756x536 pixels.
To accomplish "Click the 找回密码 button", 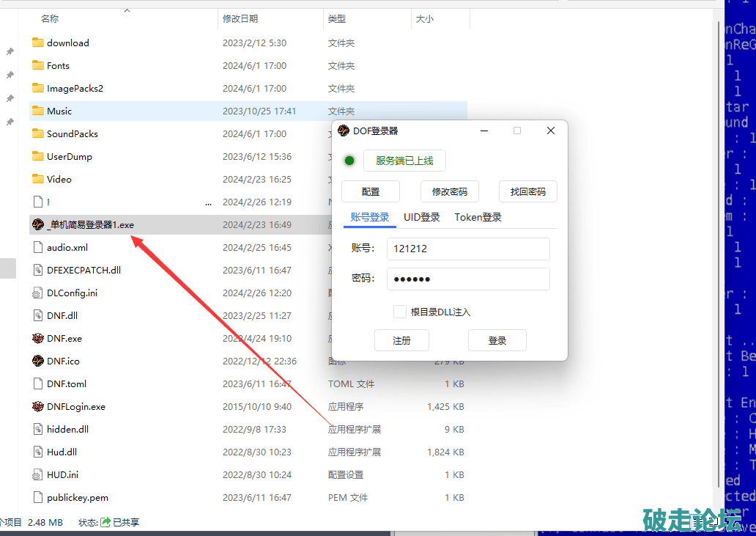I will pyautogui.click(x=527, y=192).
